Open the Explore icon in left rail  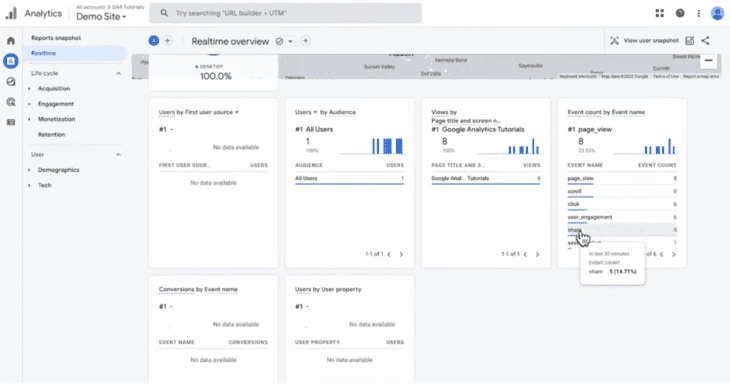(11, 81)
